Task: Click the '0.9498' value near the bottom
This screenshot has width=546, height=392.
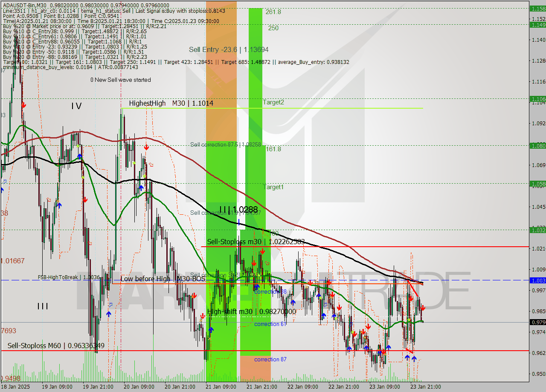Action: pos(11,378)
